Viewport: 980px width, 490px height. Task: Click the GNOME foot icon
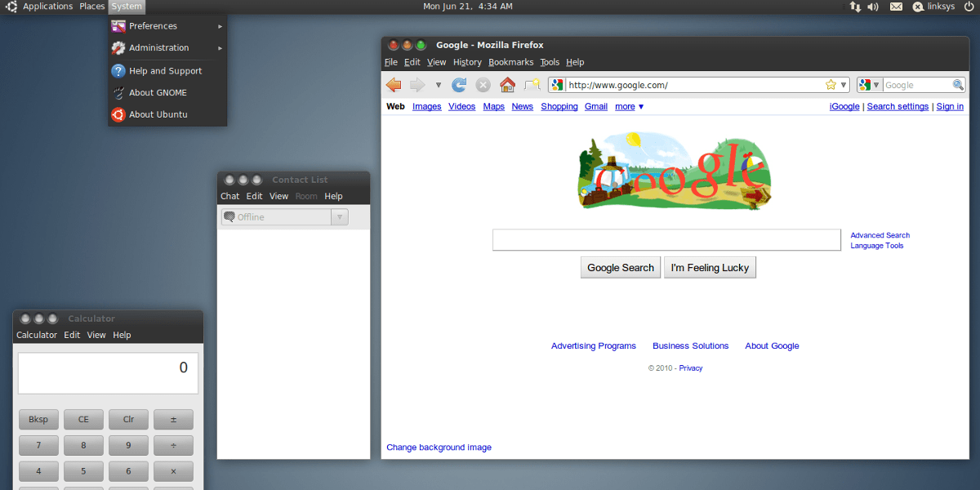[118, 93]
